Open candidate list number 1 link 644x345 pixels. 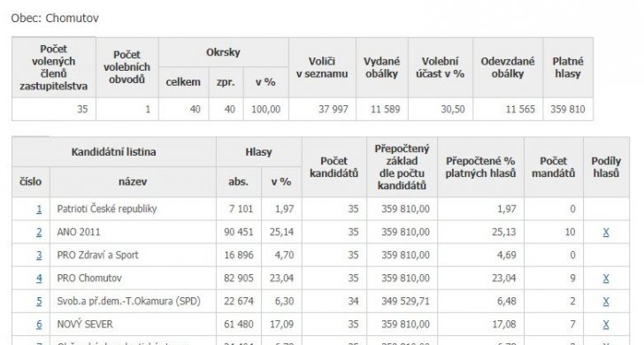click(x=39, y=209)
